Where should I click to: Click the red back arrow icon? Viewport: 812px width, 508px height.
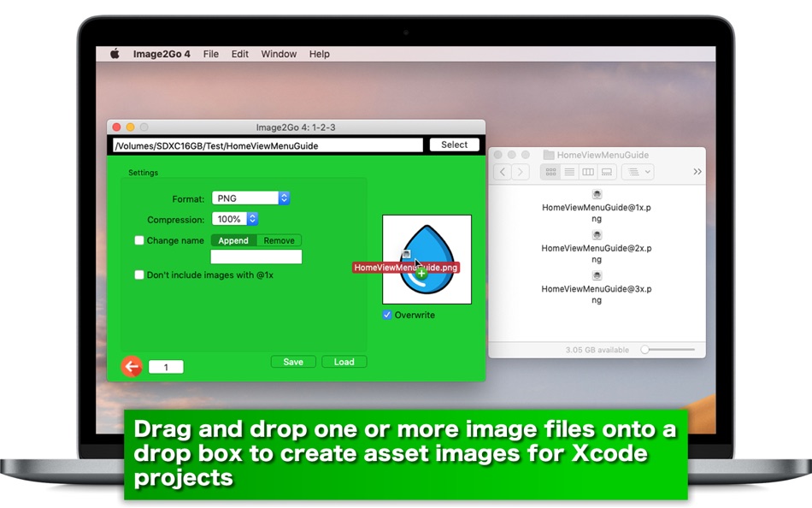[132, 367]
